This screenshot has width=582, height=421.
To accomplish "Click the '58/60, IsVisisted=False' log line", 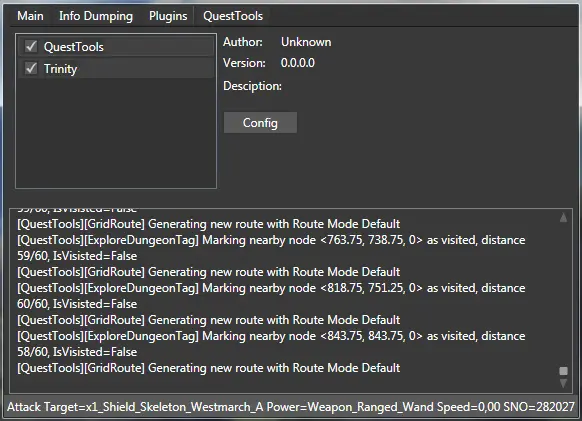I will [x=77, y=352].
